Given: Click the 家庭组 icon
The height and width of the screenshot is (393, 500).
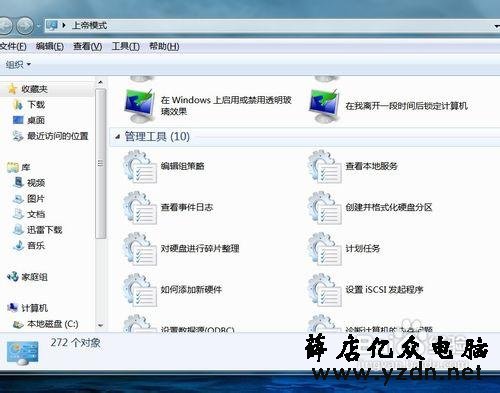Looking at the screenshot, I should [13, 277].
